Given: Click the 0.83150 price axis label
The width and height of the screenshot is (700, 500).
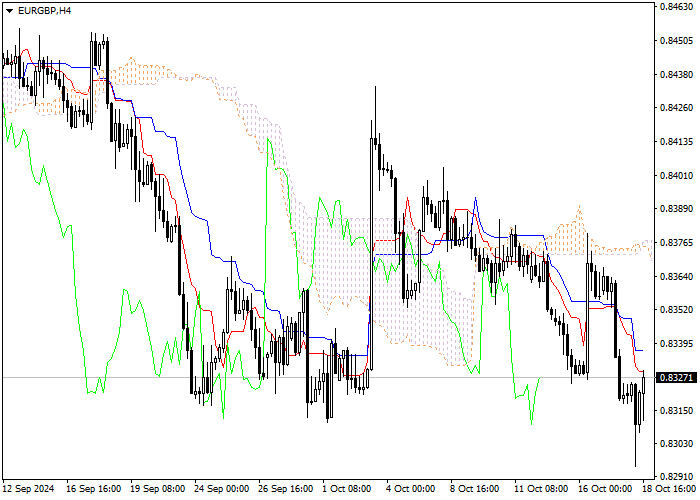Looking at the screenshot, I should click(x=676, y=410).
